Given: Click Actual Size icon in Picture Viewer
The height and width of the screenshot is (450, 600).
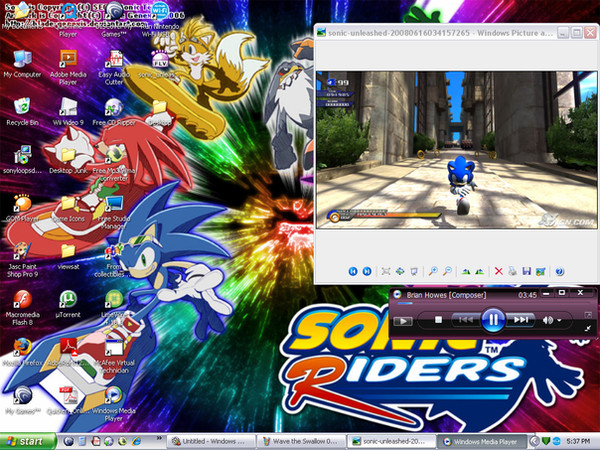Looking at the screenshot, I should (x=400, y=271).
